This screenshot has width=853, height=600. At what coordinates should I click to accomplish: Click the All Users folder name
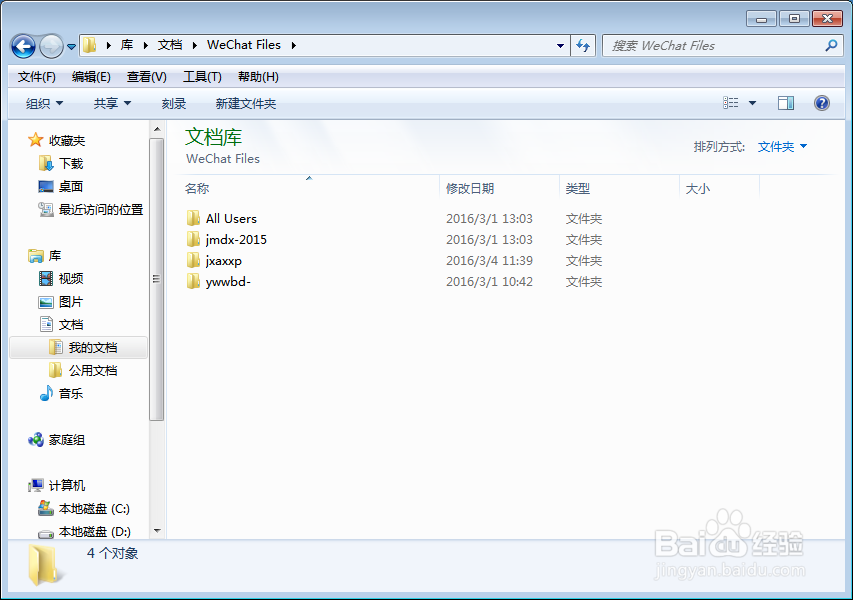point(231,219)
